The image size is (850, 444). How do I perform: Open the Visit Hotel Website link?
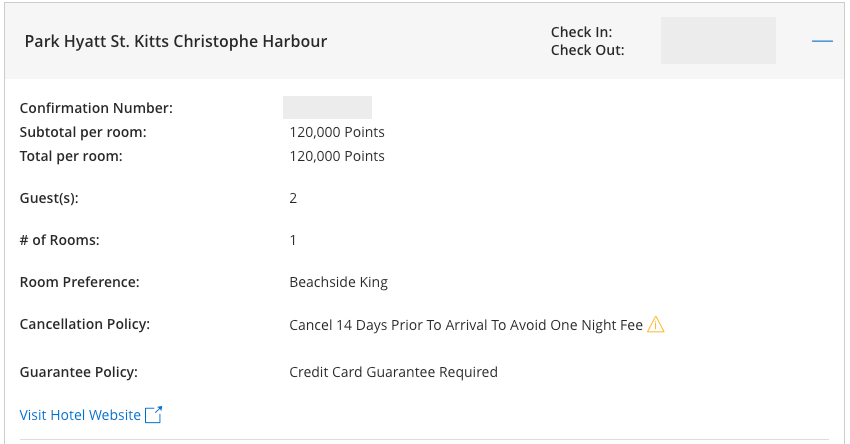80,415
